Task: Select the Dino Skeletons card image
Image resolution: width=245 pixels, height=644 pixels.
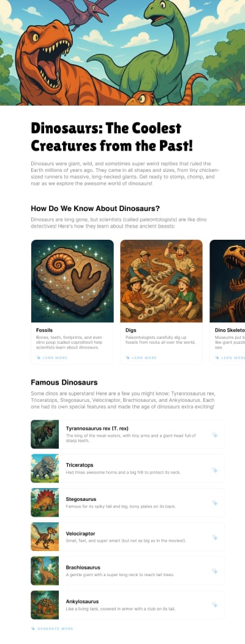Action: tap(227, 281)
